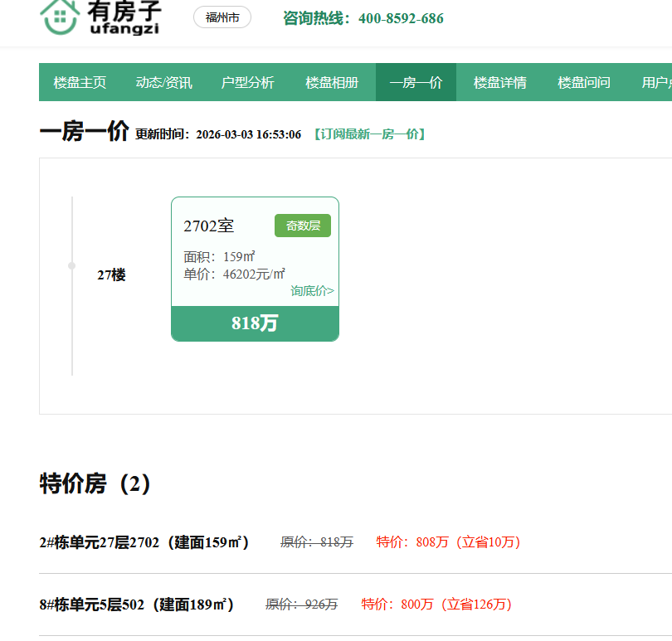Click the 奇数层 green tag

click(303, 226)
